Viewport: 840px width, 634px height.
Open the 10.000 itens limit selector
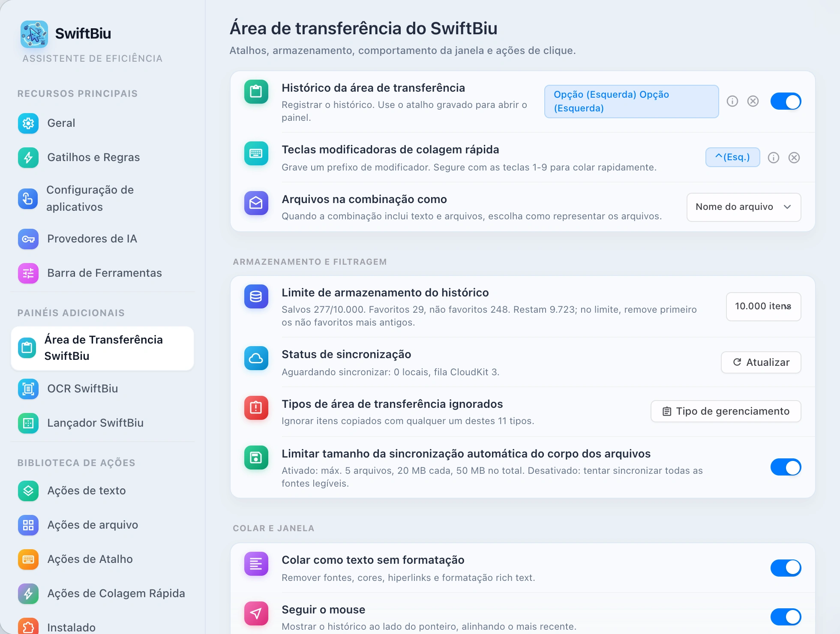(763, 307)
